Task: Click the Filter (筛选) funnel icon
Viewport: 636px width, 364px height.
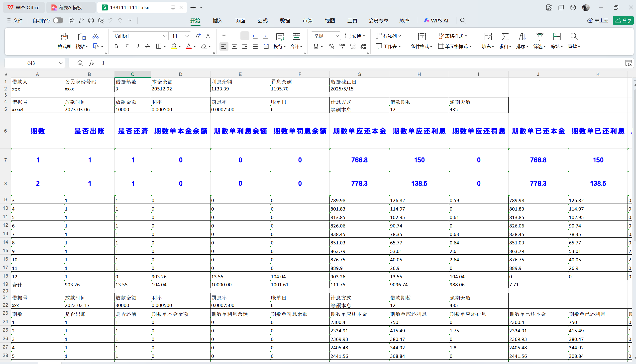Action: (540, 37)
